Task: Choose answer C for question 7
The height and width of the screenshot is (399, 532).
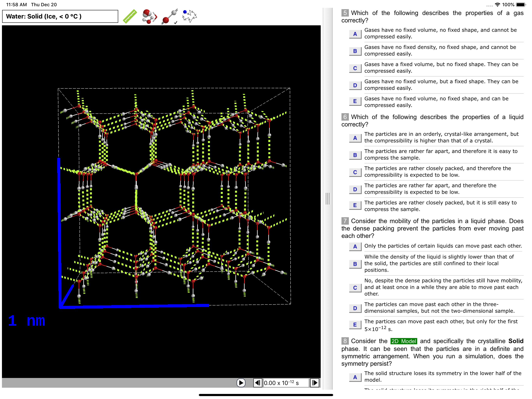Action: pos(355,288)
